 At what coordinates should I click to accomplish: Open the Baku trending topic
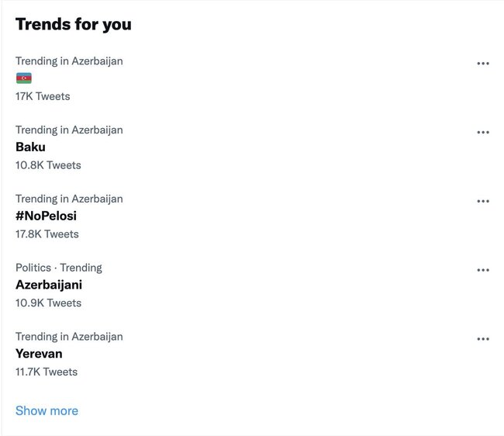point(30,147)
